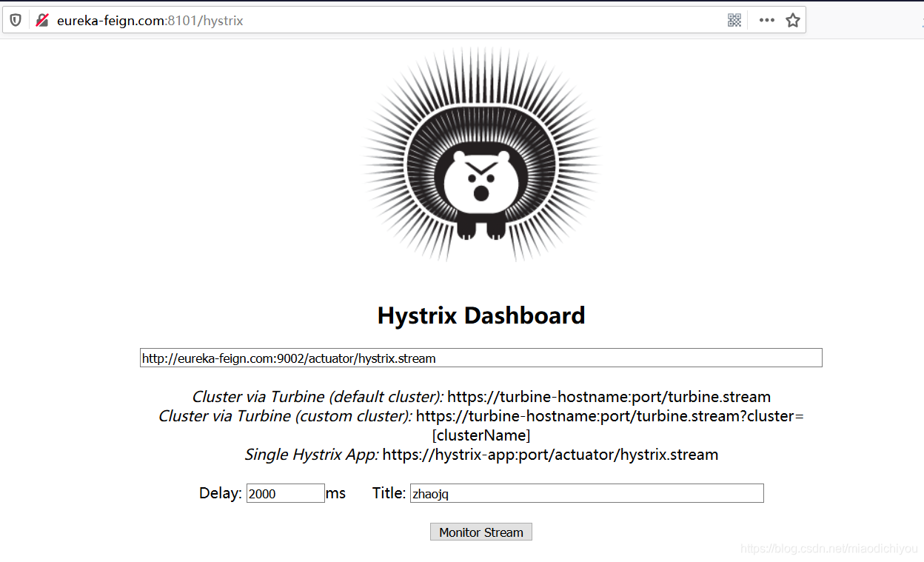Click the Monitor Stream button
The height and width of the screenshot is (562, 924).
(481, 532)
